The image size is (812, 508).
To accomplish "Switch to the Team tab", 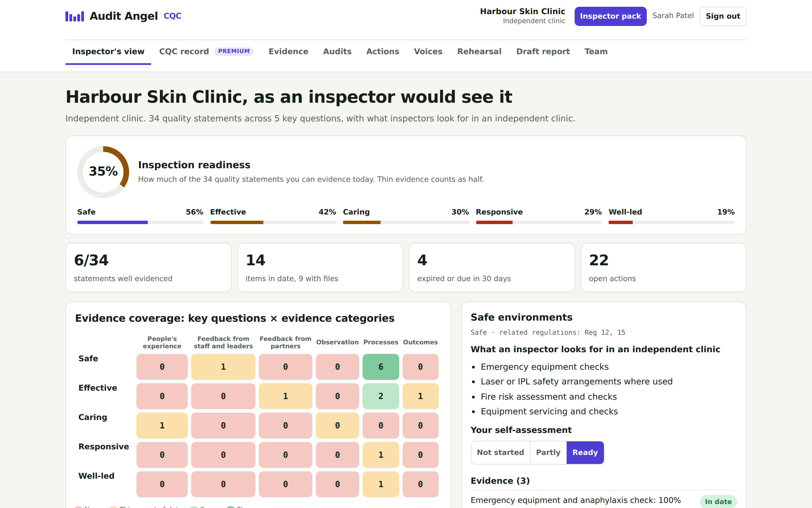I will [596, 51].
